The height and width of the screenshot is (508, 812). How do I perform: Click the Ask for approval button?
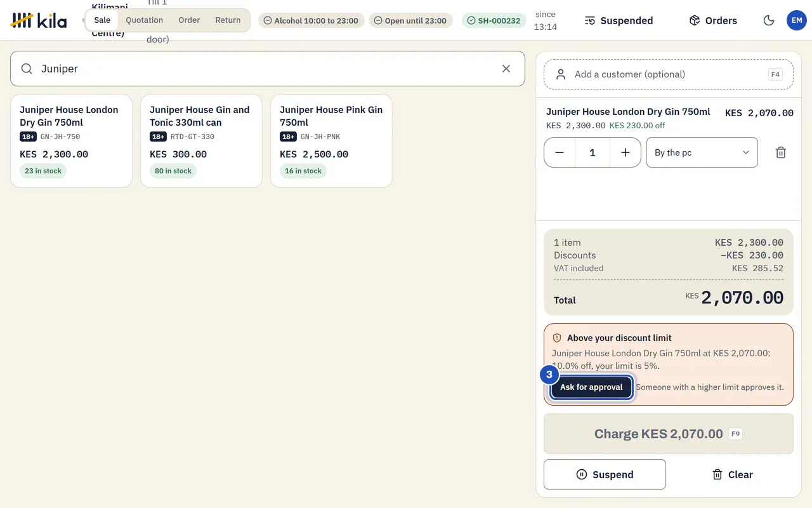(591, 387)
